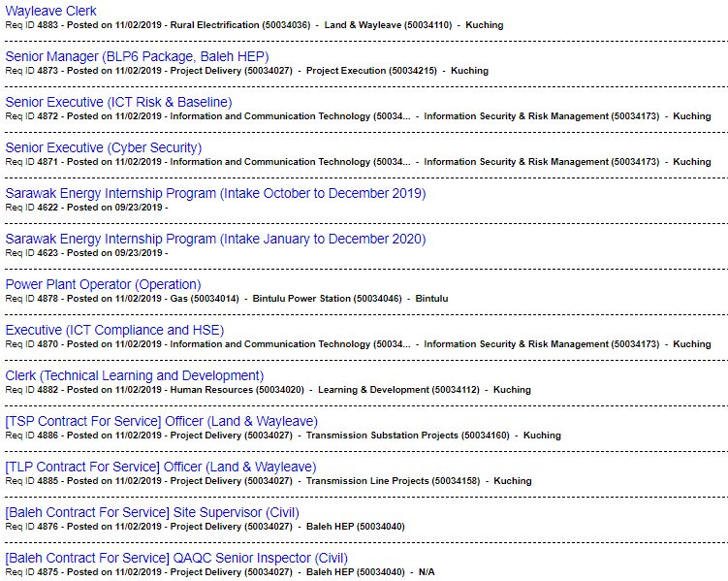Click 'Transmission Line Projects (50034158)' text
Viewport: 728px width, 581px height.
(393, 481)
